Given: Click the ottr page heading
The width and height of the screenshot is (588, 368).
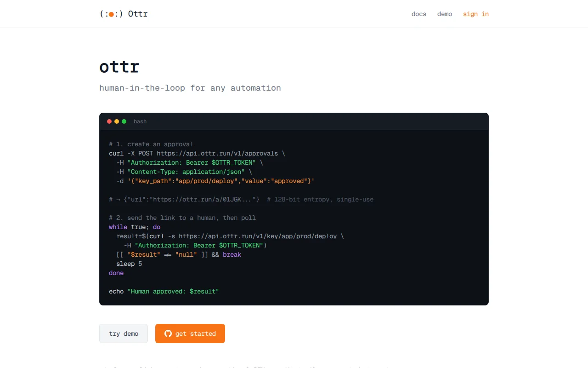Looking at the screenshot, I should (x=119, y=67).
